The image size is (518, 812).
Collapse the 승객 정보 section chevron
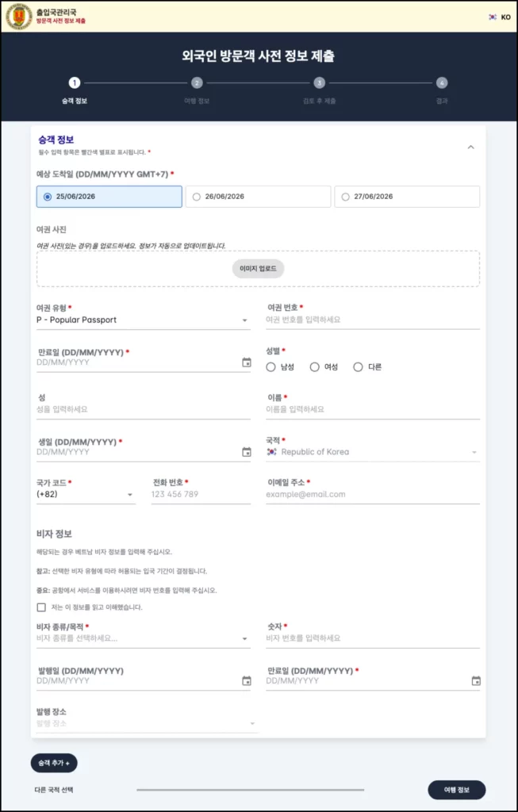click(x=471, y=147)
